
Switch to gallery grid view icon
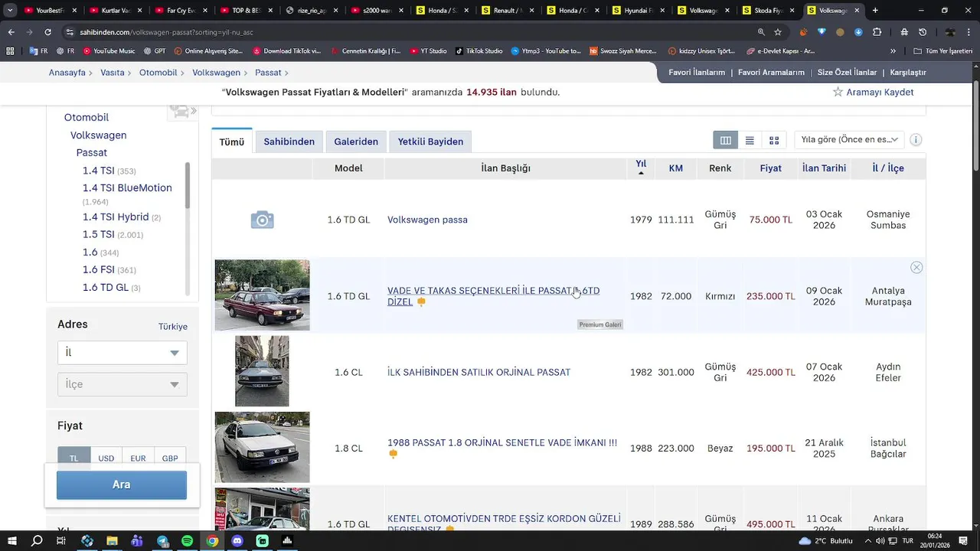tap(774, 140)
